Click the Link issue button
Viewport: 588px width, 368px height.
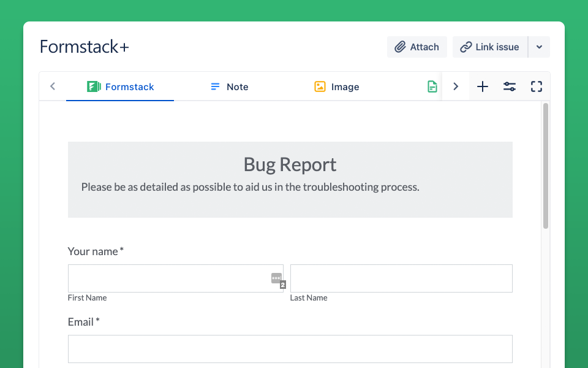pos(489,47)
